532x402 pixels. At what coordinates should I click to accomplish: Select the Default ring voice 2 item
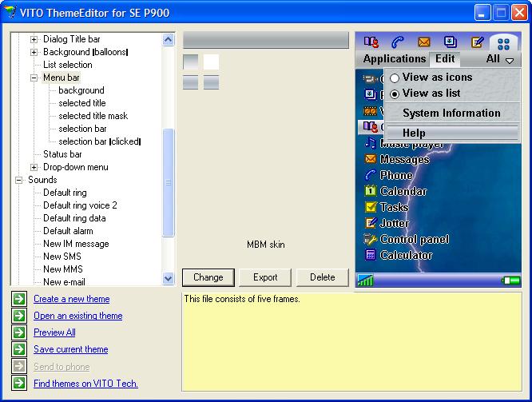pyautogui.click(x=80, y=205)
